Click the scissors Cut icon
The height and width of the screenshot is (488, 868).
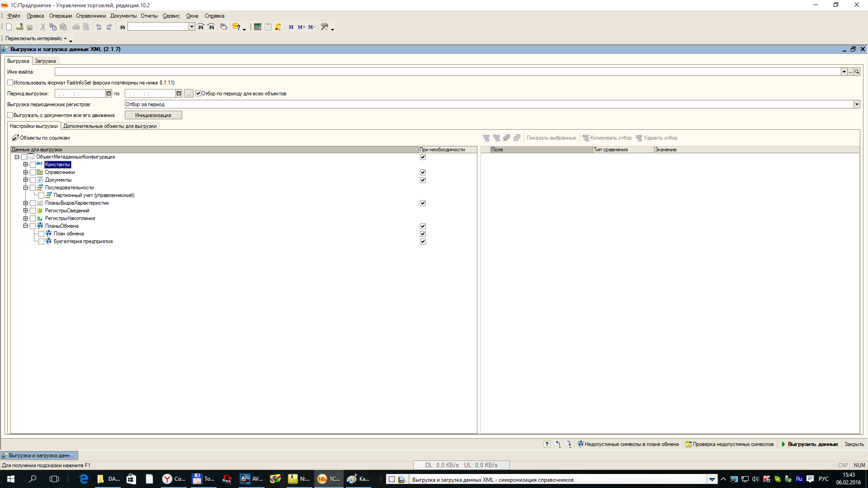pyautogui.click(x=42, y=27)
